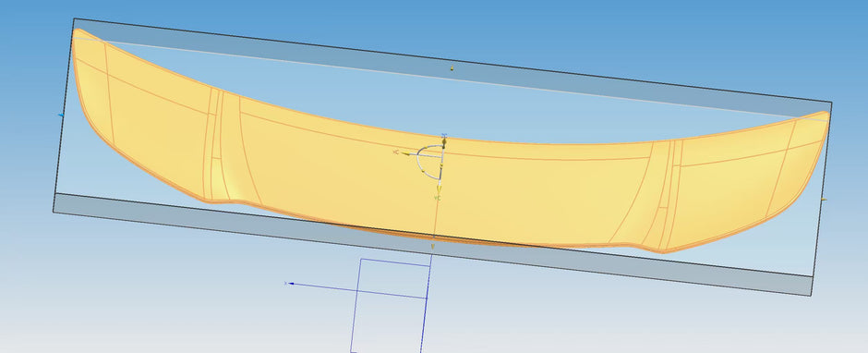Viewport: 868px width, 353px height.
Task: Click the blue arrow handle on the block's left side
Action: click(61, 116)
